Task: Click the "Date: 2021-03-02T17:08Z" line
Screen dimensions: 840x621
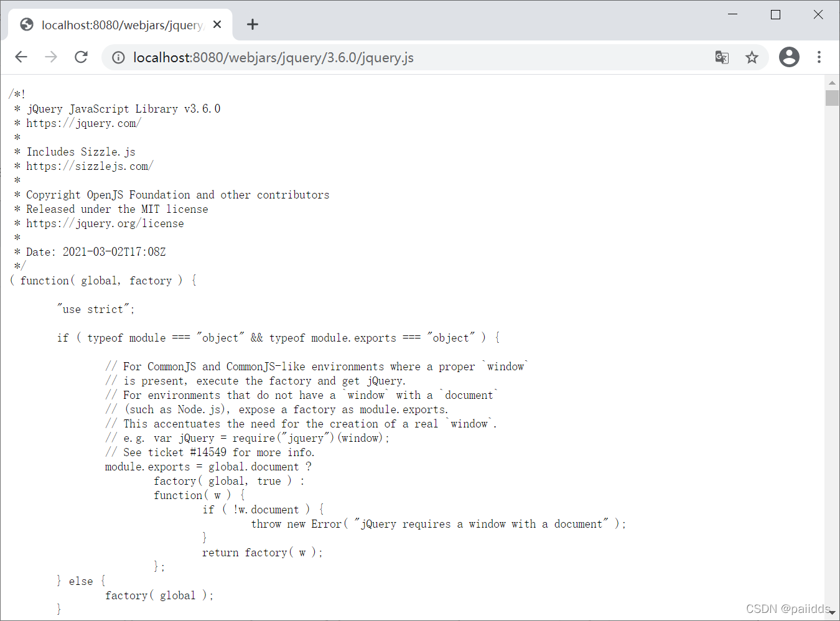Action: click(x=96, y=252)
